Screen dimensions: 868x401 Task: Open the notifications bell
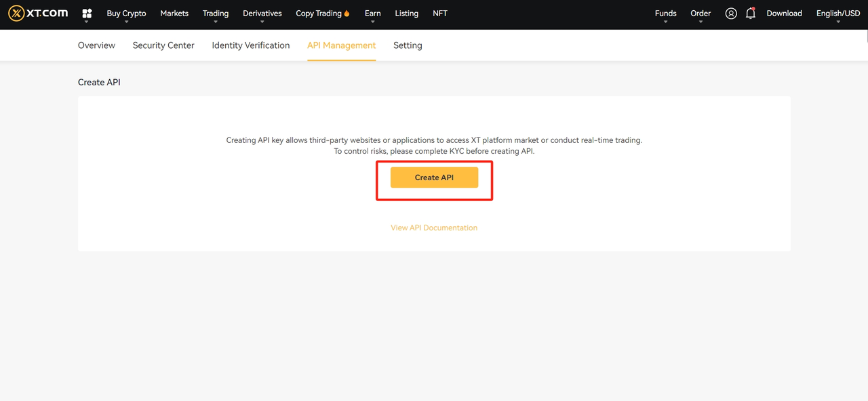750,14
